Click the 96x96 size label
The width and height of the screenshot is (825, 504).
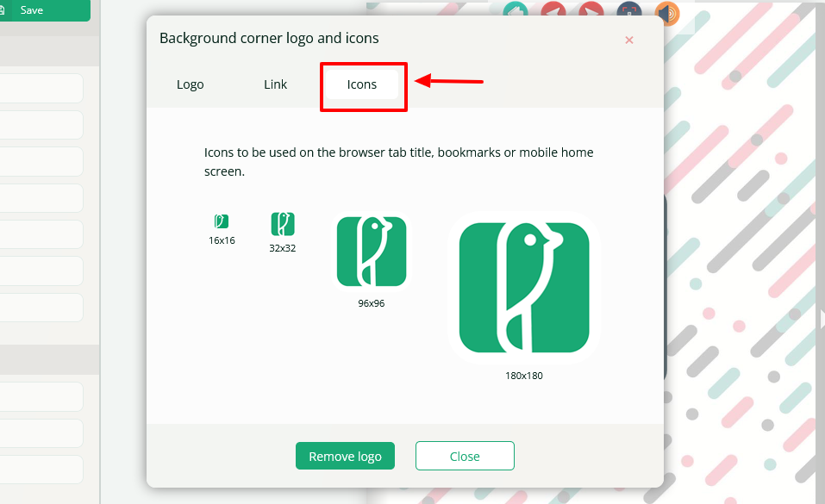pyautogui.click(x=372, y=303)
